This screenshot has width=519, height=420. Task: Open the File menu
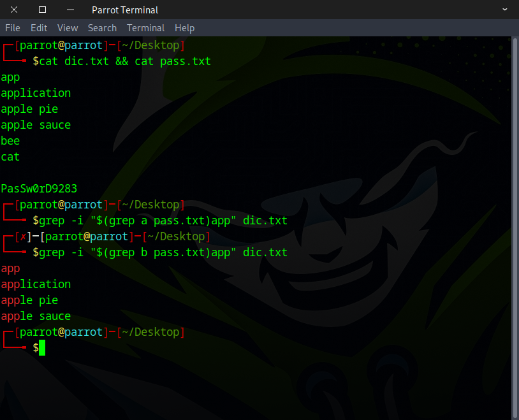[13, 28]
